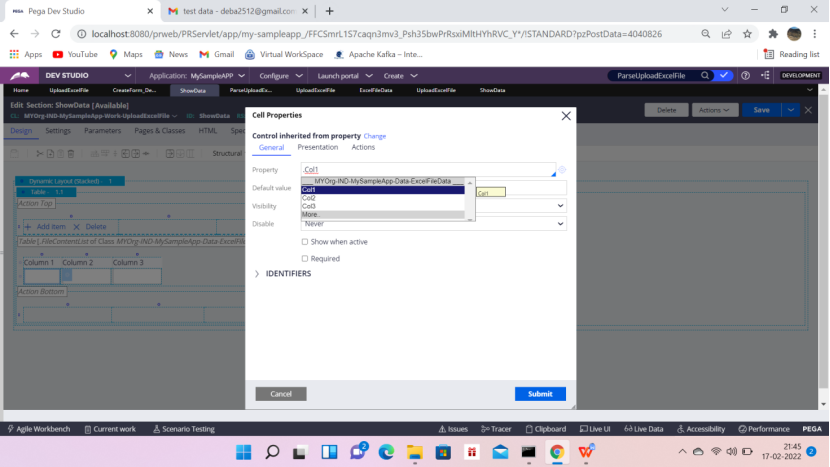Open the dropdown arrow beside the Save button
The image size is (830, 467).
(x=790, y=110)
